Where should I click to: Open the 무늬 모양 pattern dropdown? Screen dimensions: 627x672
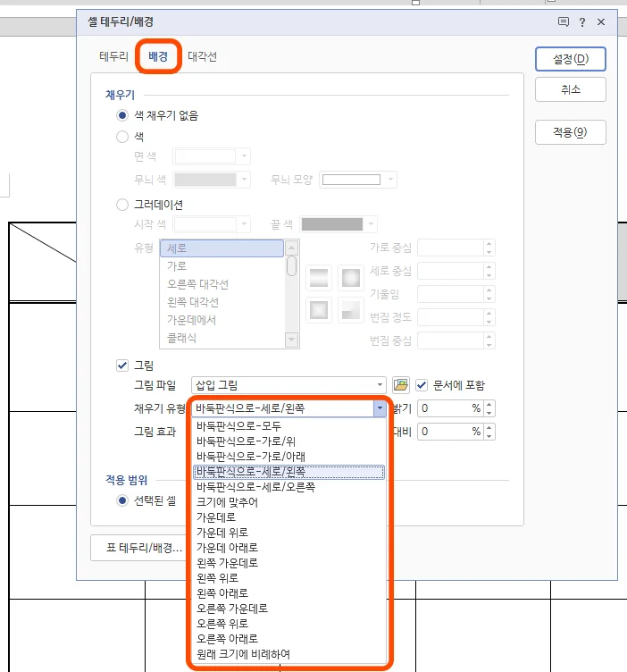click(390, 179)
